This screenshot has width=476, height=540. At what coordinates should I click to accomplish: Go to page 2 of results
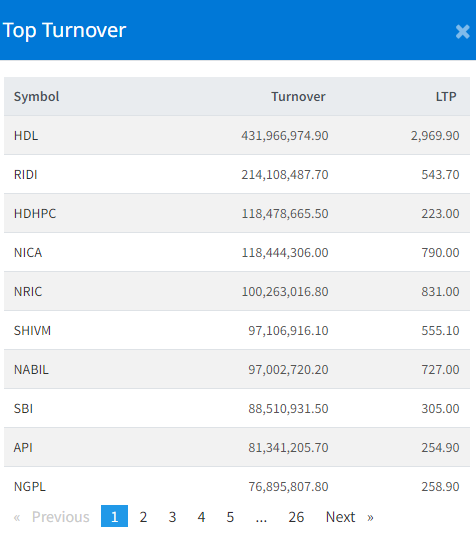[143, 517]
